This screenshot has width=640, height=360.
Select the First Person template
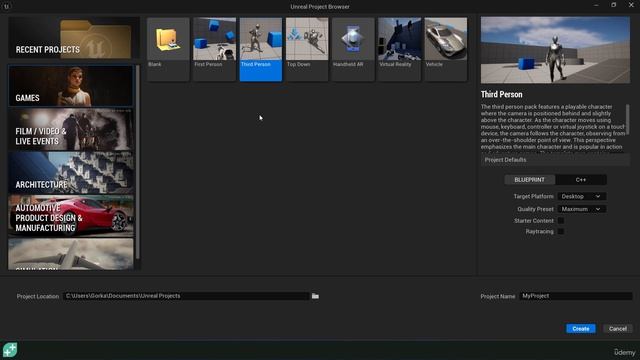[x=214, y=49]
